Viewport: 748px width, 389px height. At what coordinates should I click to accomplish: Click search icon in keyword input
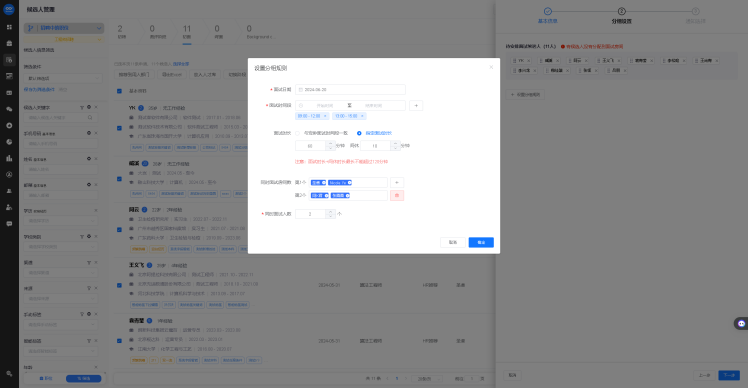click(90, 117)
